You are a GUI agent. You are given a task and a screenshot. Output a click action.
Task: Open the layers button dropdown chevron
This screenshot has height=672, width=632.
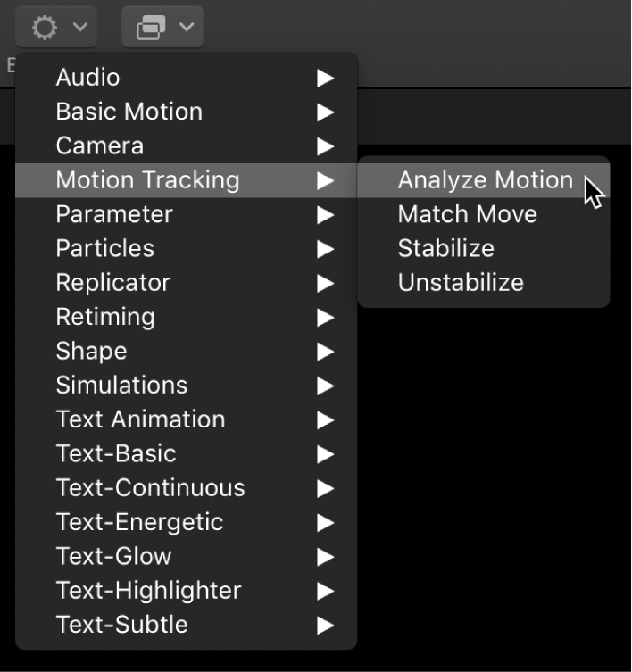click(x=187, y=28)
